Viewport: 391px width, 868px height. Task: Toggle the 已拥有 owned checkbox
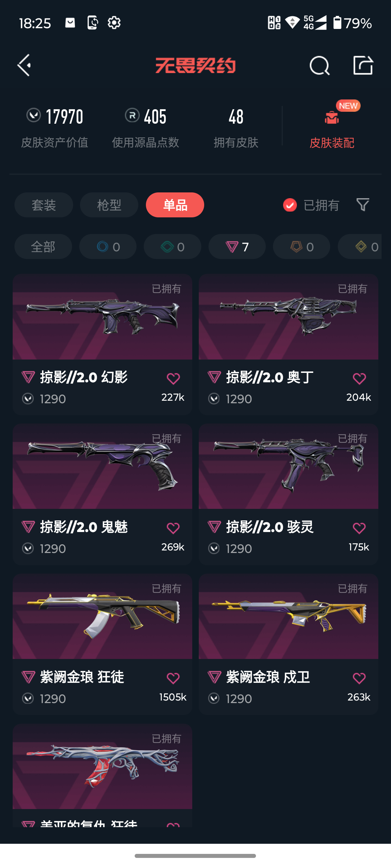click(290, 205)
